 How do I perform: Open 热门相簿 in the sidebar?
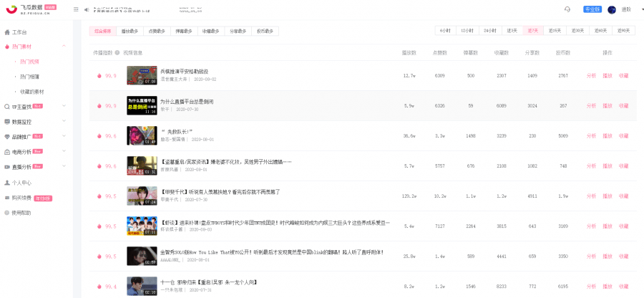coord(29,77)
